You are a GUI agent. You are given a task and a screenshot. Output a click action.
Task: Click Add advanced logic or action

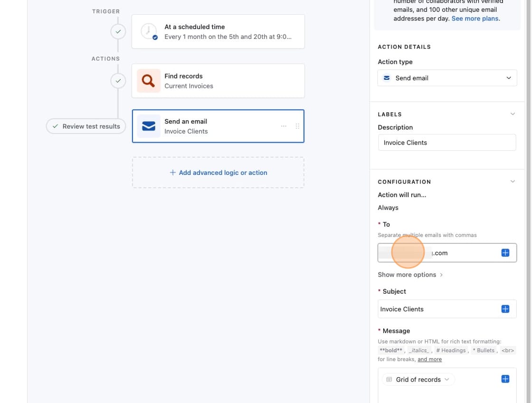pyautogui.click(x=218, y=173)
